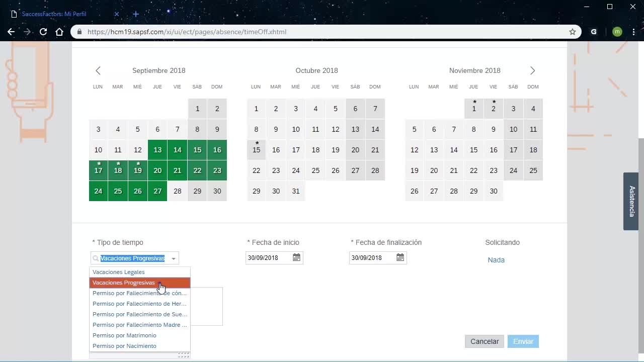Click the browser home icon

coord(59,32)
